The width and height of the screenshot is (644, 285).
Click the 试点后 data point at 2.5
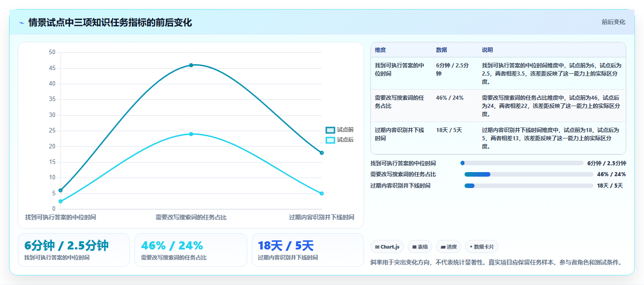tap(60, 201)
